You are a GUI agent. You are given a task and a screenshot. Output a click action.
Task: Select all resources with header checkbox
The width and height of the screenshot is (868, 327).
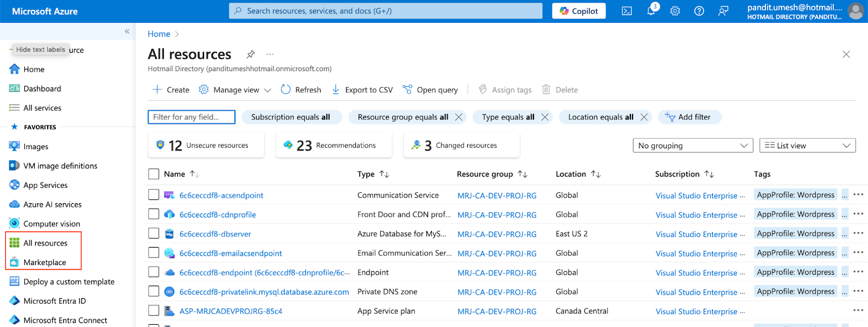tap(154, 174)
